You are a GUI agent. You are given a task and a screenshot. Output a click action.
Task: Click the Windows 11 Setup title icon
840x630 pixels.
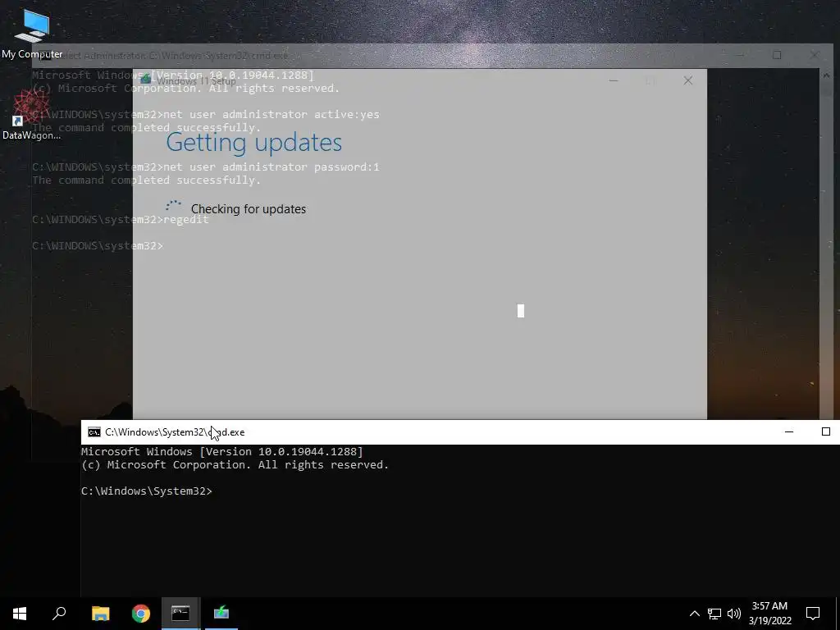point(145,80)
